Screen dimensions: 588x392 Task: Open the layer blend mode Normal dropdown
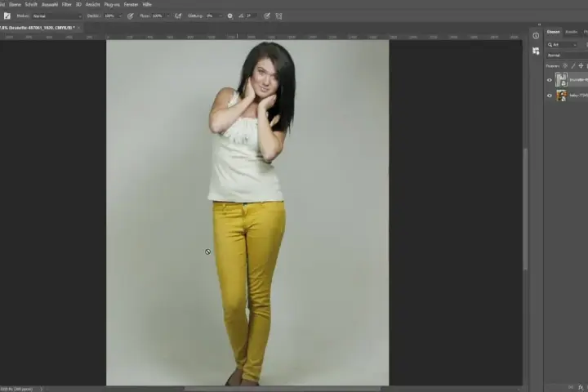coord(567,56)
